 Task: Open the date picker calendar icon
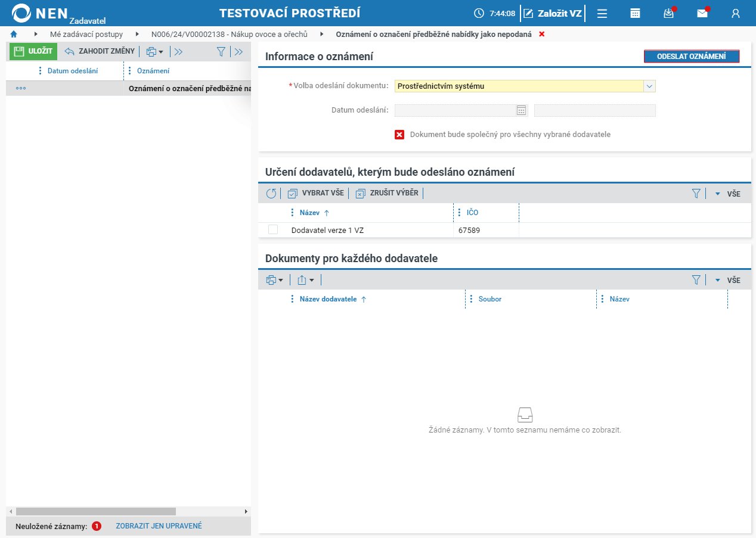(x=521, y=110)
